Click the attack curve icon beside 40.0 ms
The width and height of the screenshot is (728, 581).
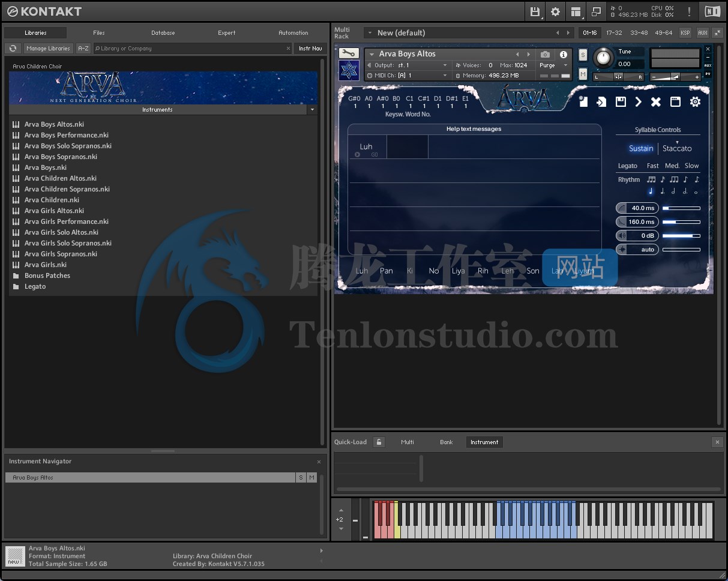coord(621,208)
